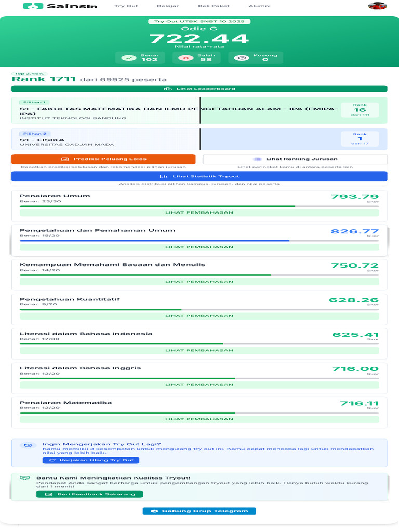Screen dimensions: 399x532
Task: Open Lihat Ranking Jurusan
Action: tap(295, 159)
